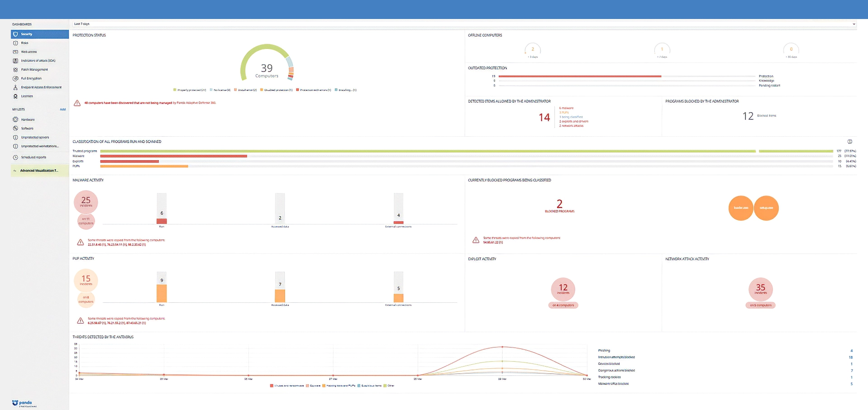The width and height of the screenshot is (868, 410).
Task: Click the Advanced Visualization Tool icon
Action: (15, 171)
